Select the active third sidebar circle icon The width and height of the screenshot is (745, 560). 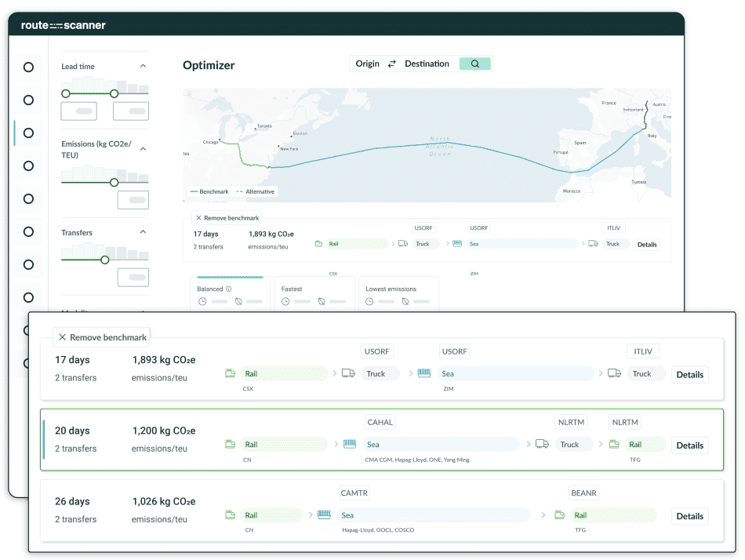click(28, 133)
